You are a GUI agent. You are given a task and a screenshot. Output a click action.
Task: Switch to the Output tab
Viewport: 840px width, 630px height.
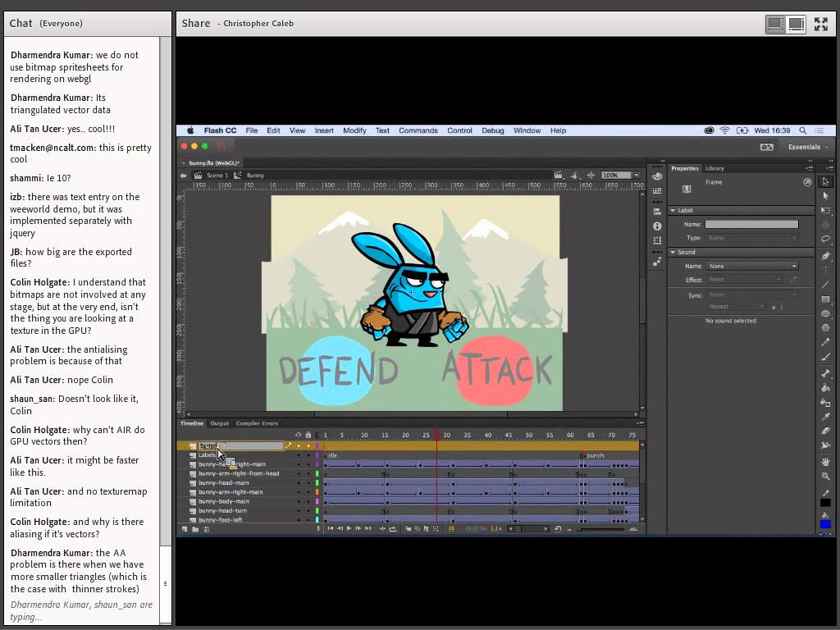(219, 423)
